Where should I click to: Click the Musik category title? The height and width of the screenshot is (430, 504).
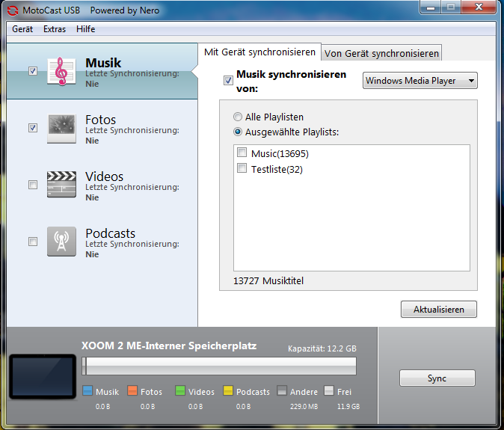click(x=103, y=63)
